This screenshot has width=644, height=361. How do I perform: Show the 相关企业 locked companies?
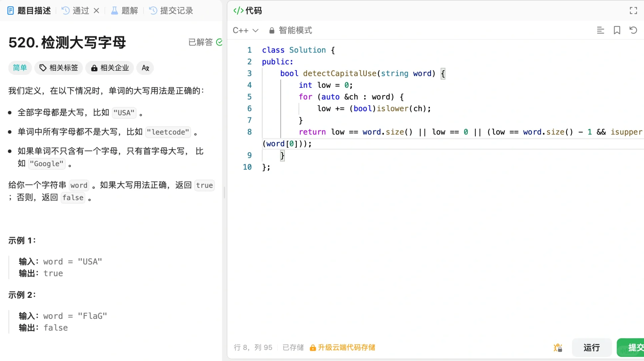110,68
